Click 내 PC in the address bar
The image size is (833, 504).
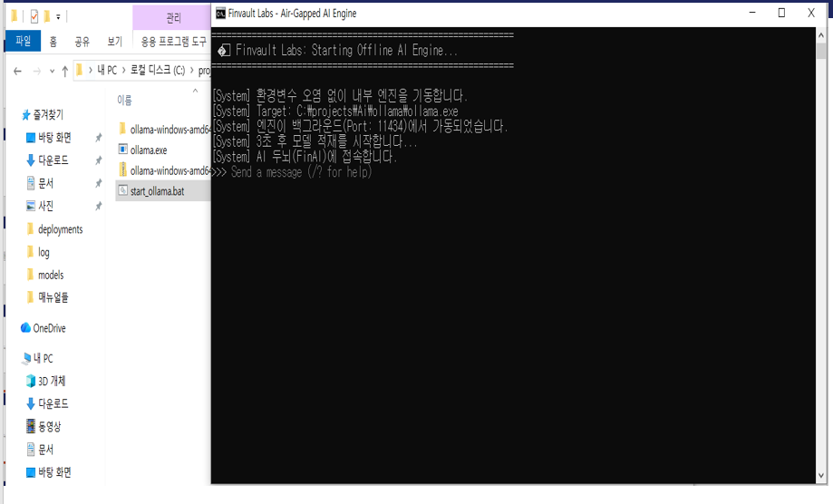[107, 70]
